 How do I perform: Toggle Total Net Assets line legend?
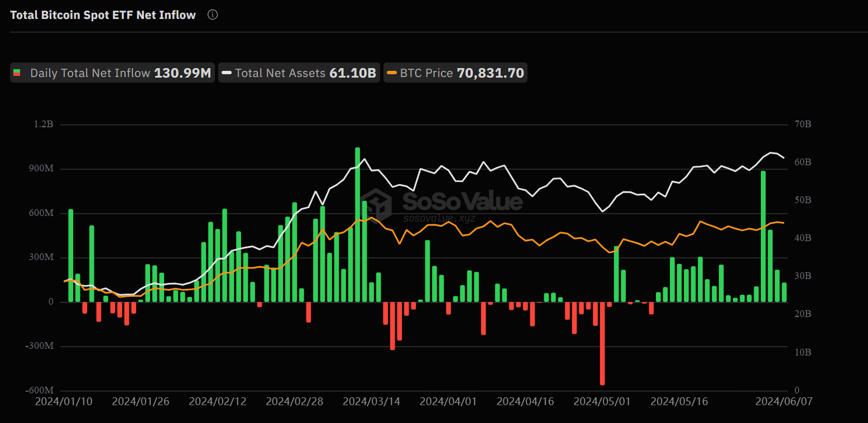(x=299, y=73)
